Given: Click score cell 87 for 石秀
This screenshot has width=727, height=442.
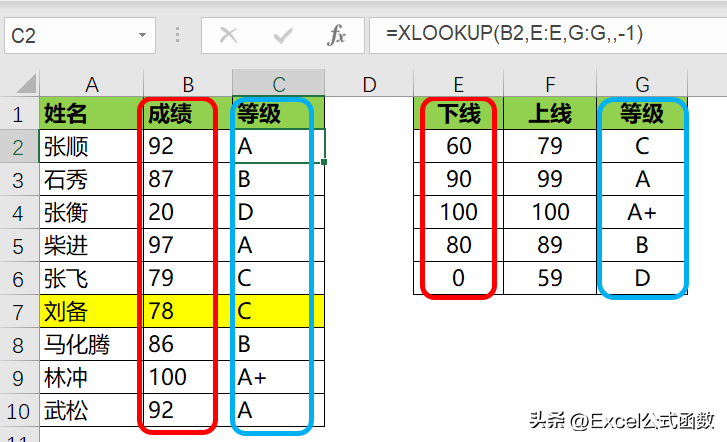Looking at the screenshot, I should 188,179.
